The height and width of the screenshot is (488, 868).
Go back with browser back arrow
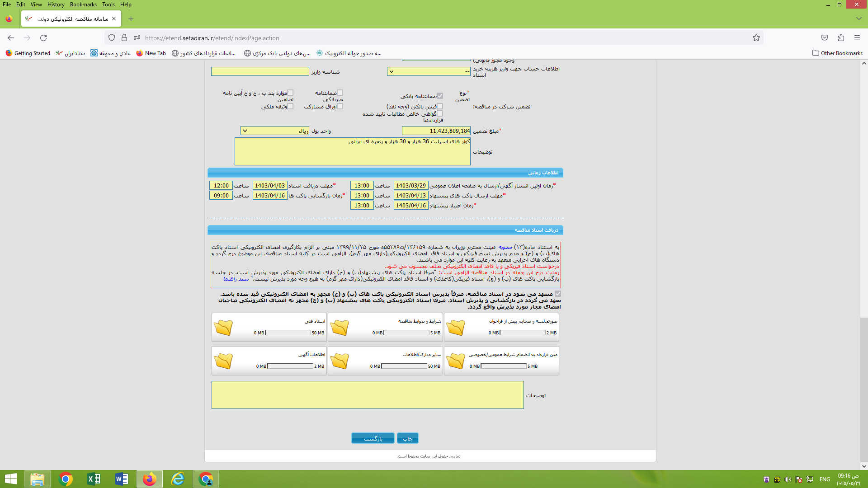pyautogui.click(x=11, y=38)
